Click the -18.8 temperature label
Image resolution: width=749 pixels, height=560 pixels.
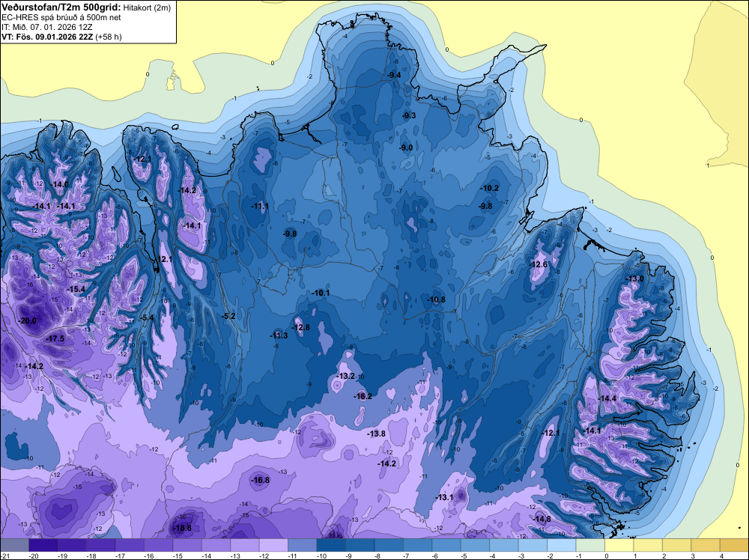pos(183,528)
